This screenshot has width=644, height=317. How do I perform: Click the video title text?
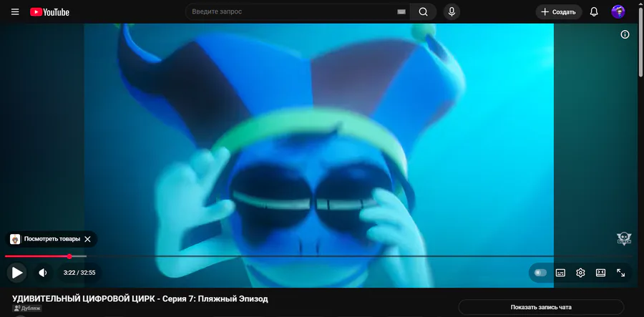(x=140, y=298)
